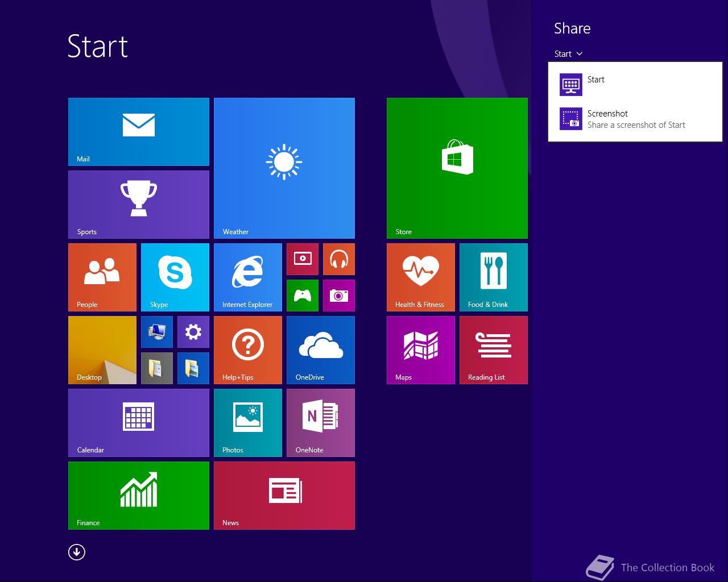This screenshot has height=582, width=728.
Task: Open the small Pictures folder tile
Action: 193,368
